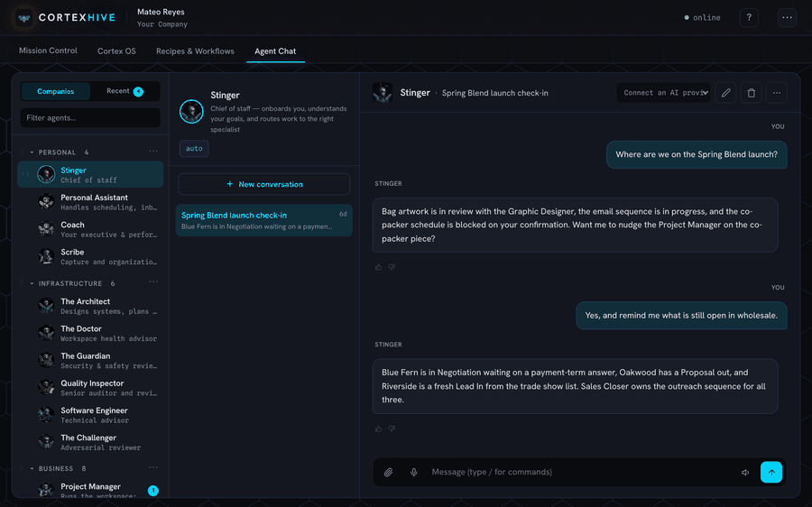
Task: Thumbs down the bag artwork reply
Action: (392, 267)
